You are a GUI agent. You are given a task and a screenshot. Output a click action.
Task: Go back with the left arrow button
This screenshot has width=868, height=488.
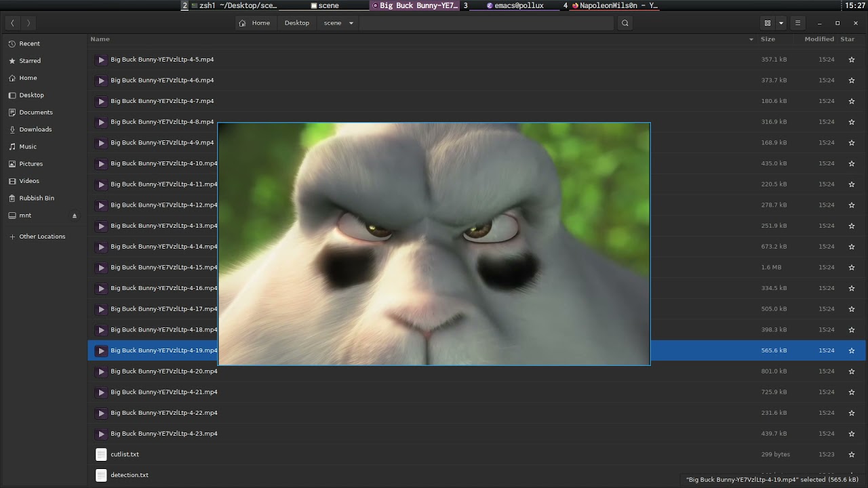pyautogui.click(x=12, y=23)
